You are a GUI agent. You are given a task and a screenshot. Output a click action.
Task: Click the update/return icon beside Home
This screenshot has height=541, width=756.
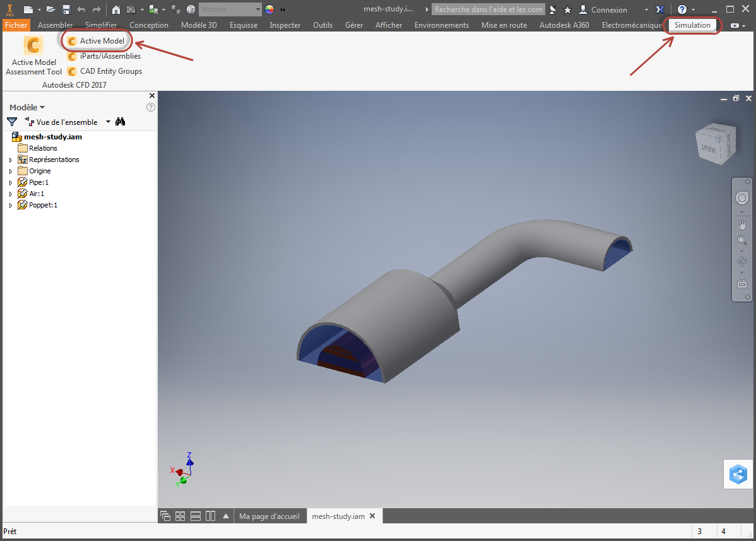[131, 9]
